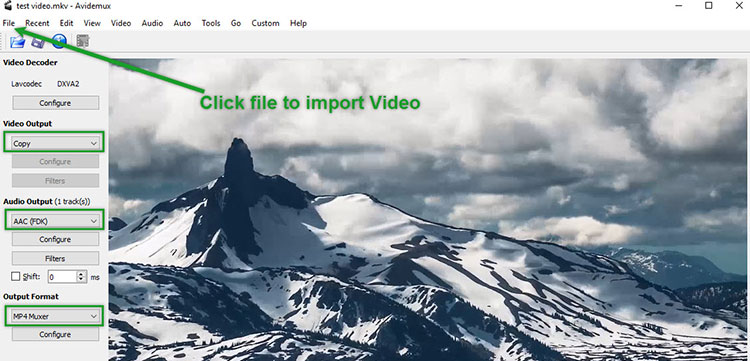750x361 pixels.
Task: Enable the Shift checkbox
Action: click(x=16, y=276)
